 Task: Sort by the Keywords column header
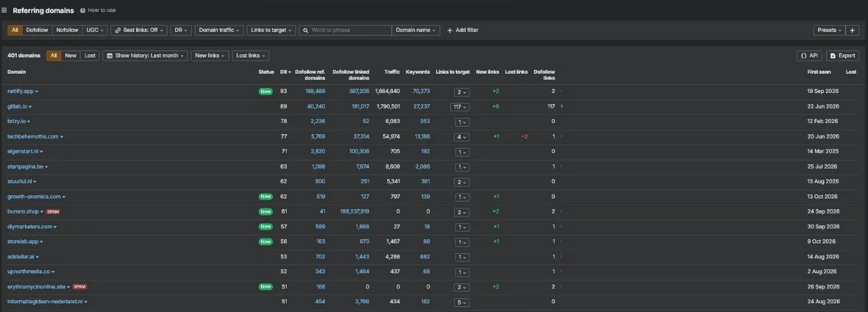(x=418, y=72)
